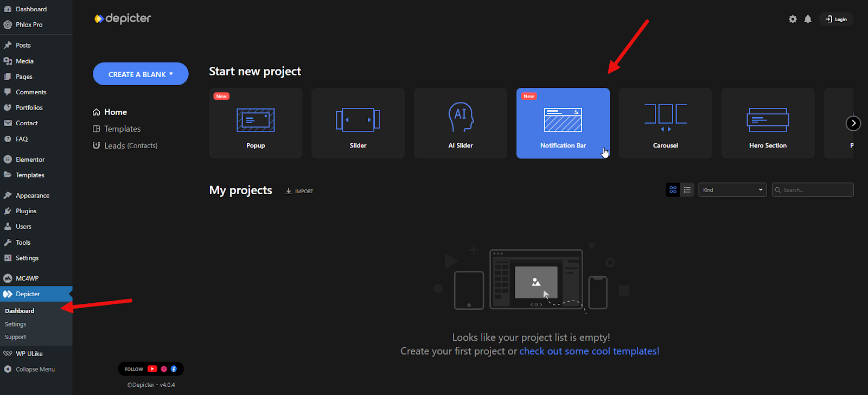Click the Media icon in WordPress menu
The image size is (868, 395).
coord(8,61)
